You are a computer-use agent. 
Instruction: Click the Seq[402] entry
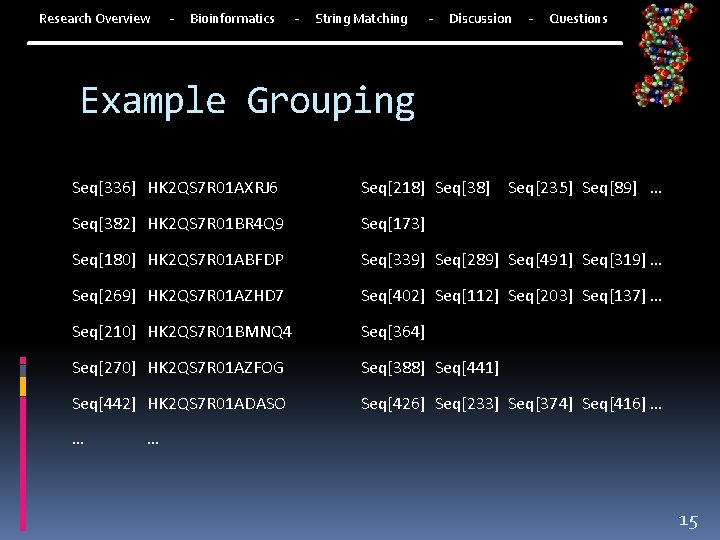[393, 296]
